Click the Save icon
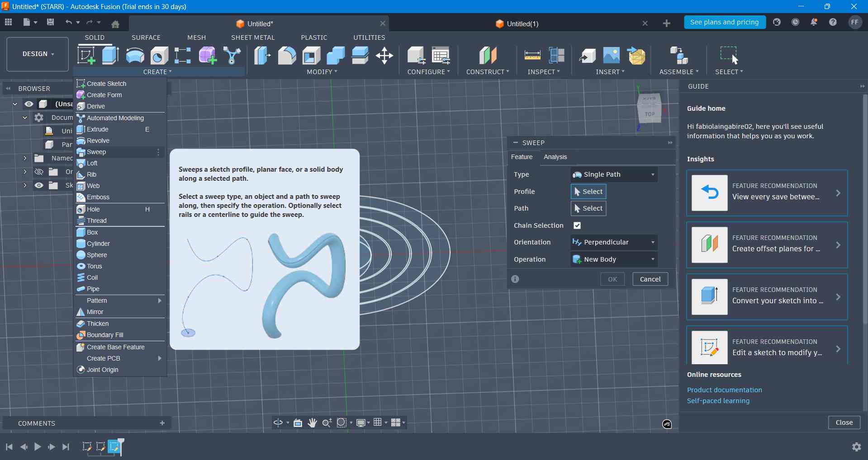Viewport: 868px width, 460px height. [50, 22]
